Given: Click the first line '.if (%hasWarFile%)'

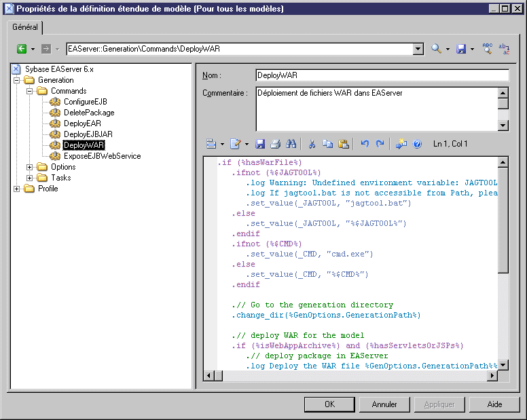Looking at the screenshot, I should [x=259, y=162].
